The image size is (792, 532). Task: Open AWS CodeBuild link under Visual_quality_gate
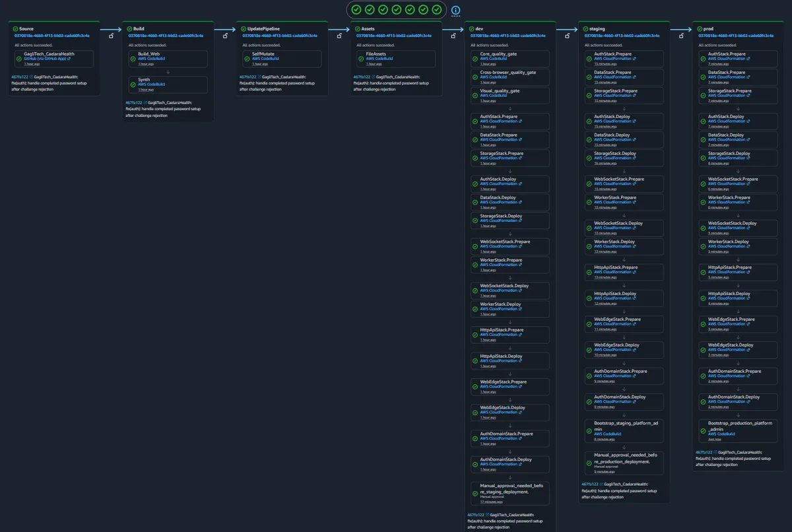(x=494, y=96)
